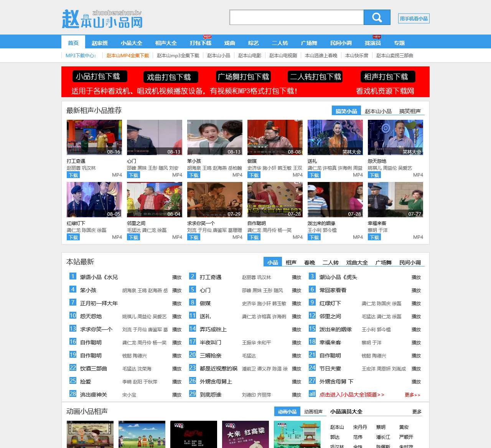
Task: Switch to the 搞笑相声 tab
Action: click(410, 111)
